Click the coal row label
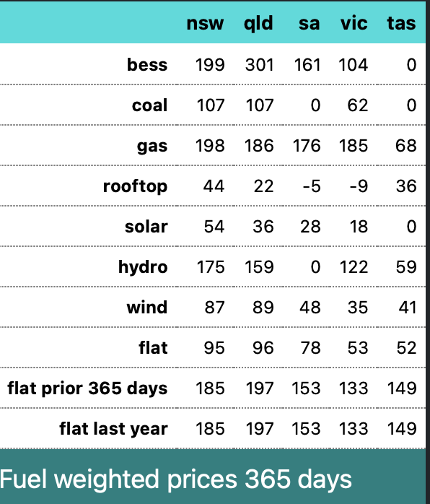 point(149,105)
